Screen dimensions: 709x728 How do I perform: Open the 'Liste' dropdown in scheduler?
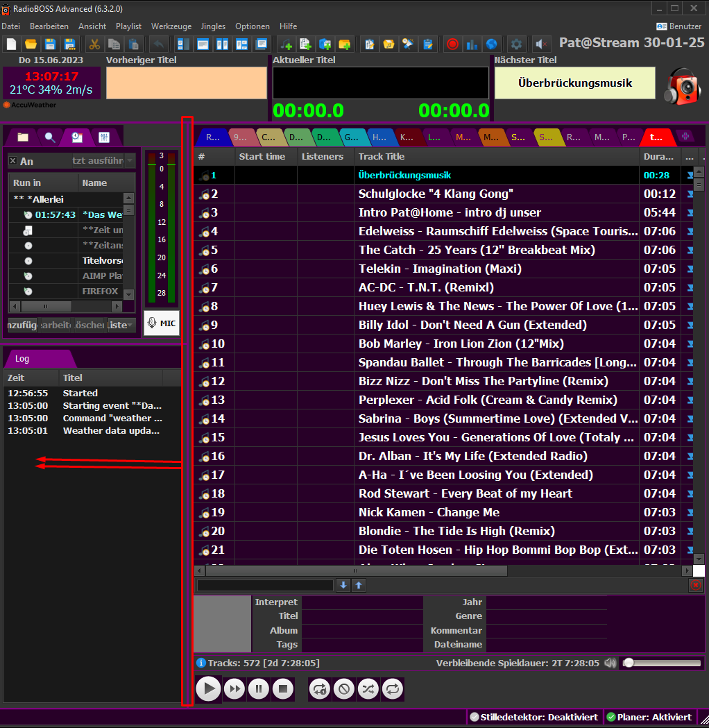pos(121,325)
